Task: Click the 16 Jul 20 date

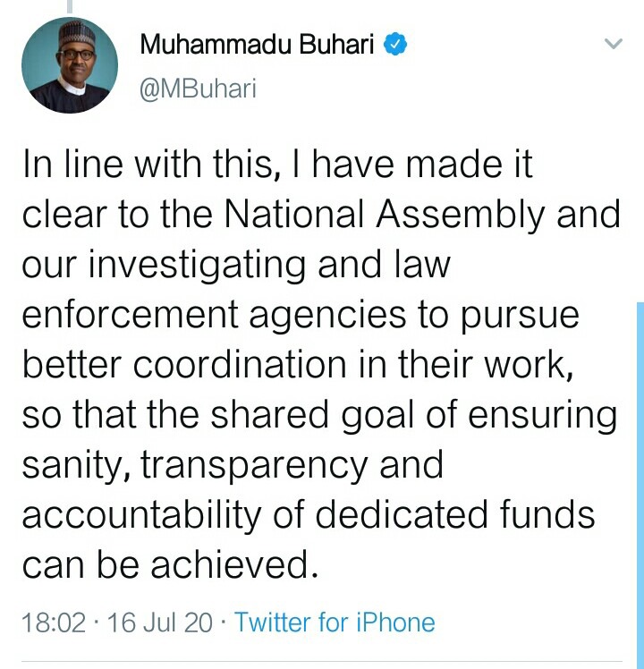Action: 159,622
